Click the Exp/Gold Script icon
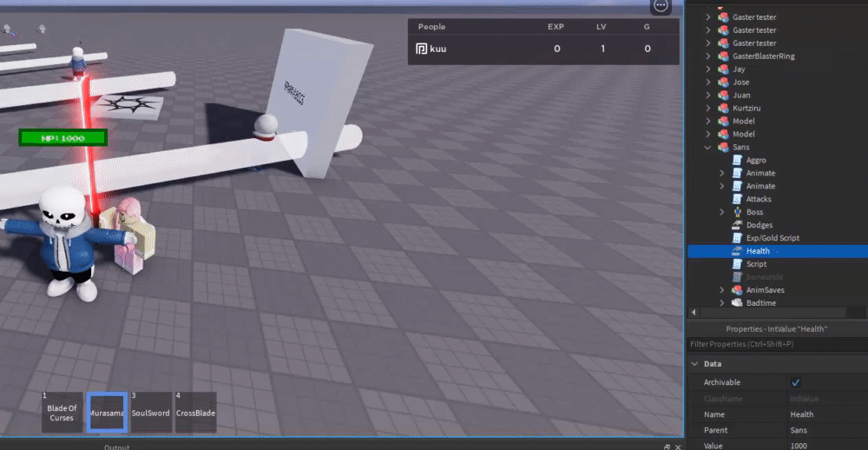 [737, 238]
